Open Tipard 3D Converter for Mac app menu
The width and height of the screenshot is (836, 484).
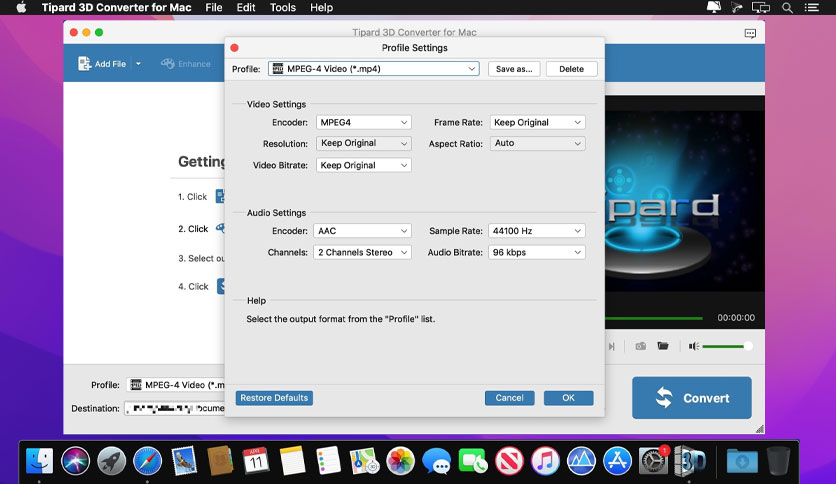116,7
